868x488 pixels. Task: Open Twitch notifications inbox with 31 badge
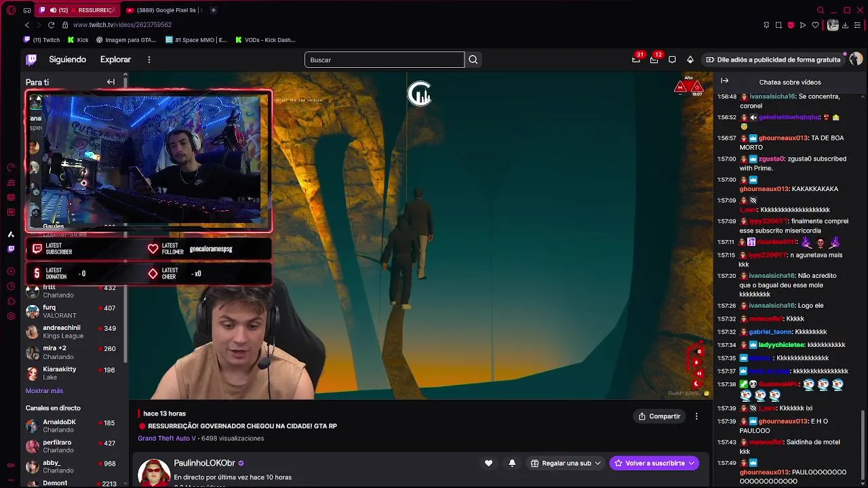click(636, 60)
